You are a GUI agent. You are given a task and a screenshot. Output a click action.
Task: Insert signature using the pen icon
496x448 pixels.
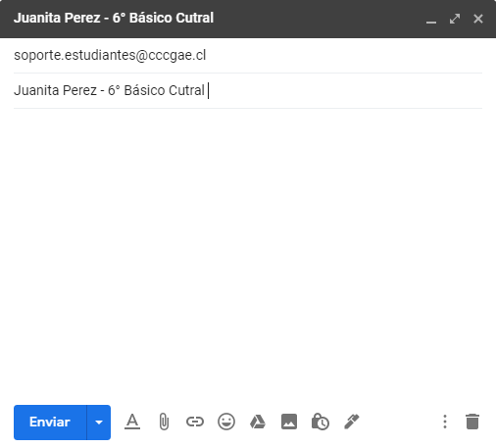coord(352,422)
